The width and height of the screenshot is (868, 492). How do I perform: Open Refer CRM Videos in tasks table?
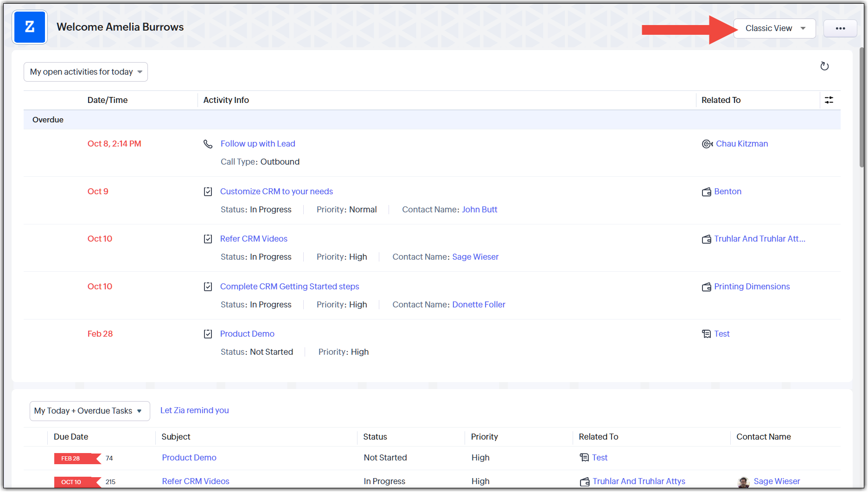[196, 481]
